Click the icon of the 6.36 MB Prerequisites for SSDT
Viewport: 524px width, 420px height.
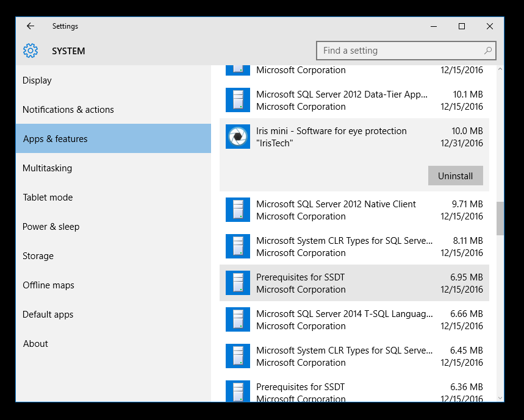coord(238,391)
